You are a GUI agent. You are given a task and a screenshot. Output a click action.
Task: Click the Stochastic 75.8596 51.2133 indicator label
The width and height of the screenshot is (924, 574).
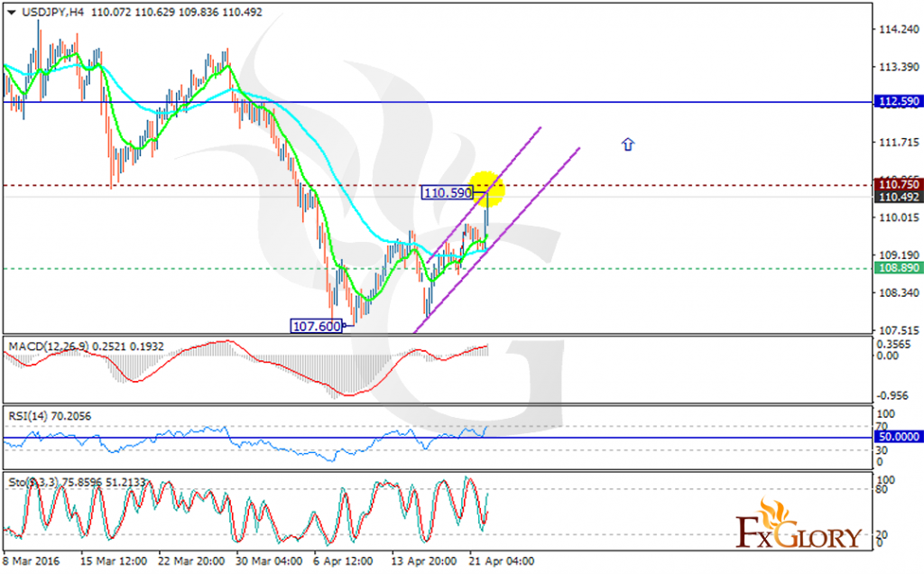[x=77, y=482]
